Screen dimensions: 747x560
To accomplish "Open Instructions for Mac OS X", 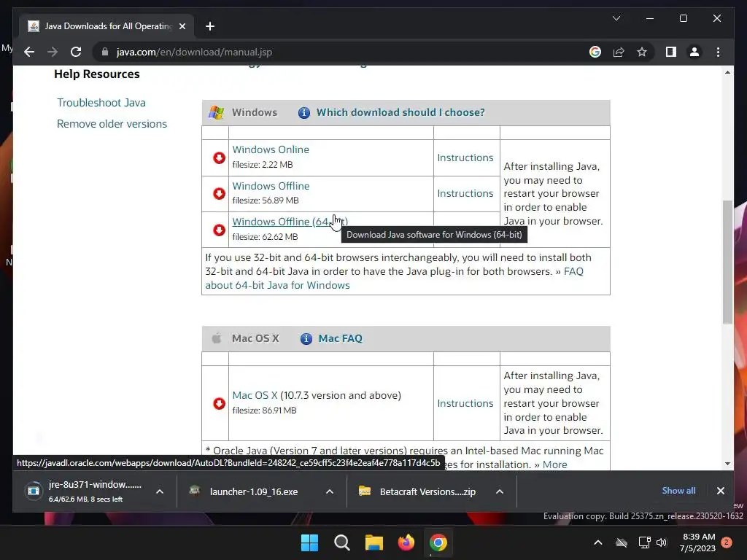I will point(465,403).
